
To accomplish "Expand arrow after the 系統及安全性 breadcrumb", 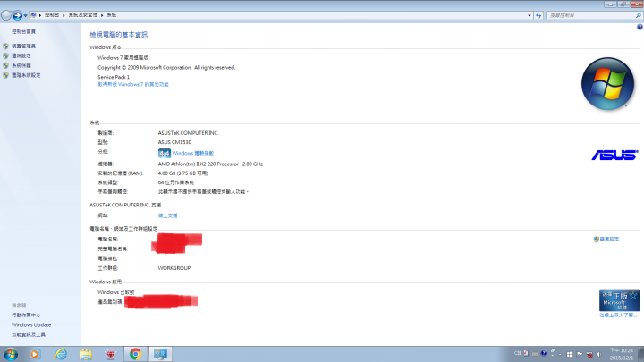I will [x=102, y=15].
